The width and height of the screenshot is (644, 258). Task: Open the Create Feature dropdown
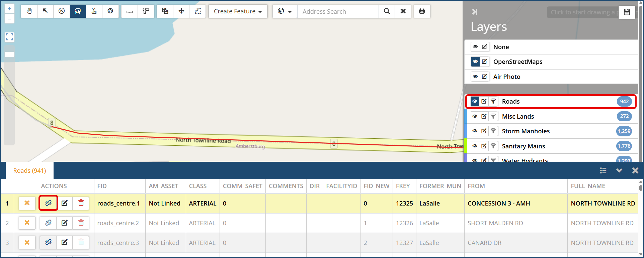coord(238,11)
